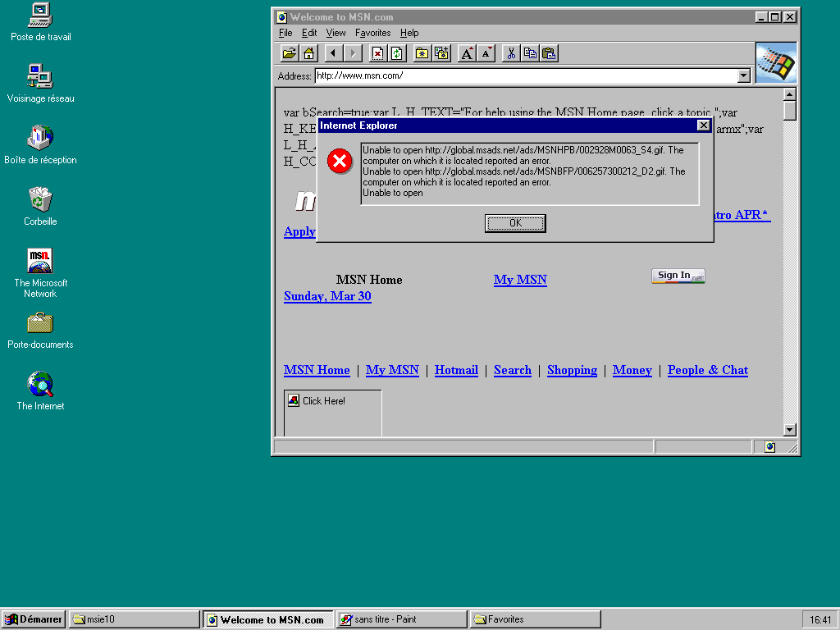Open the View menu

point(336,33)
